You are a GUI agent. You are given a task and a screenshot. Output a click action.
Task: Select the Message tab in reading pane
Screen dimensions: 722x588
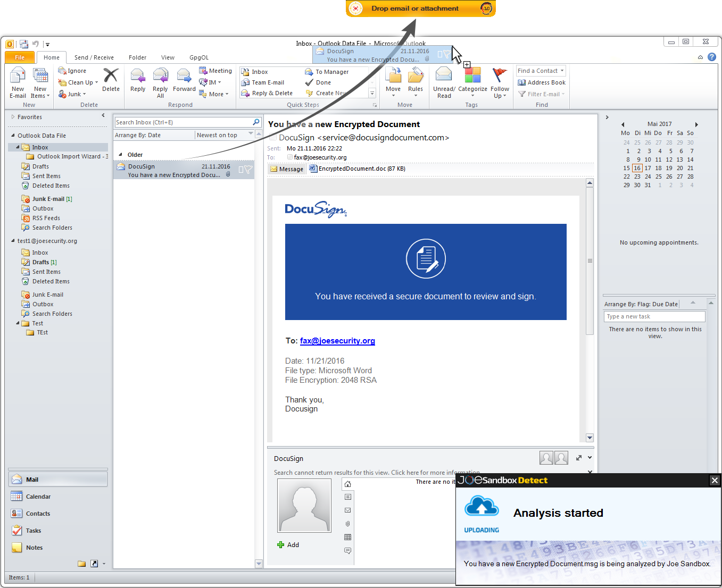tap(286, 169)
